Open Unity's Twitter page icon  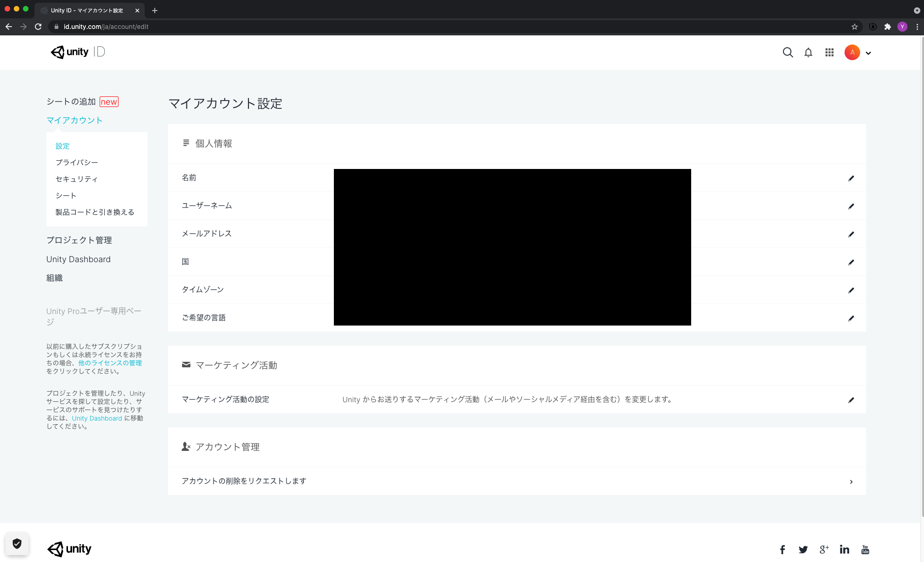(803, 550)
